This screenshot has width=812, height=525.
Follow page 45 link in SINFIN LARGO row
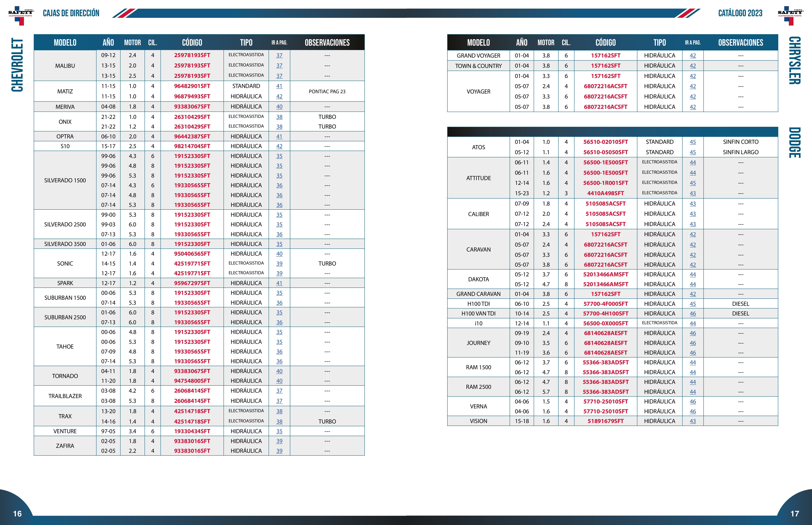693,152
